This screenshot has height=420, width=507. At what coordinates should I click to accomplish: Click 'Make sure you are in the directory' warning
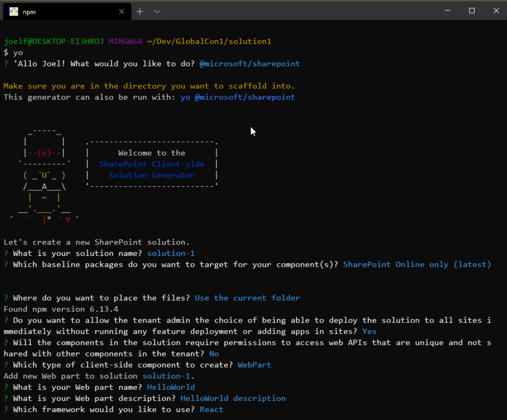[x=149, y=86]
